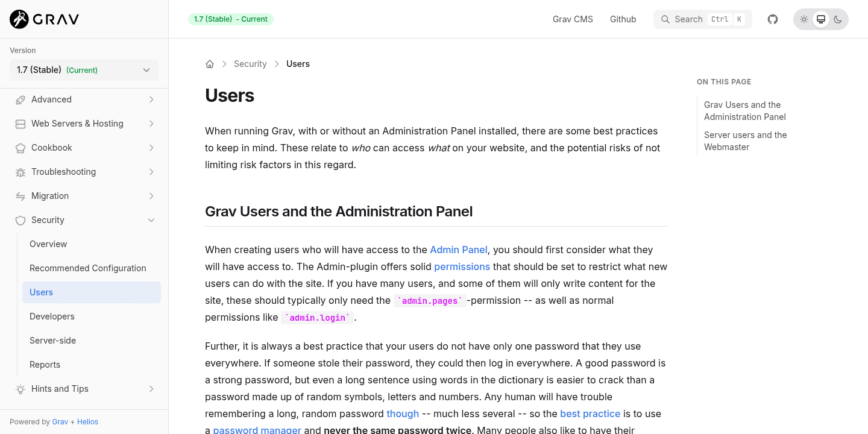The height and width of the screenshot is (434, 868).
Task: Click the magnifier icon in search bar
Action: [665, 19]
